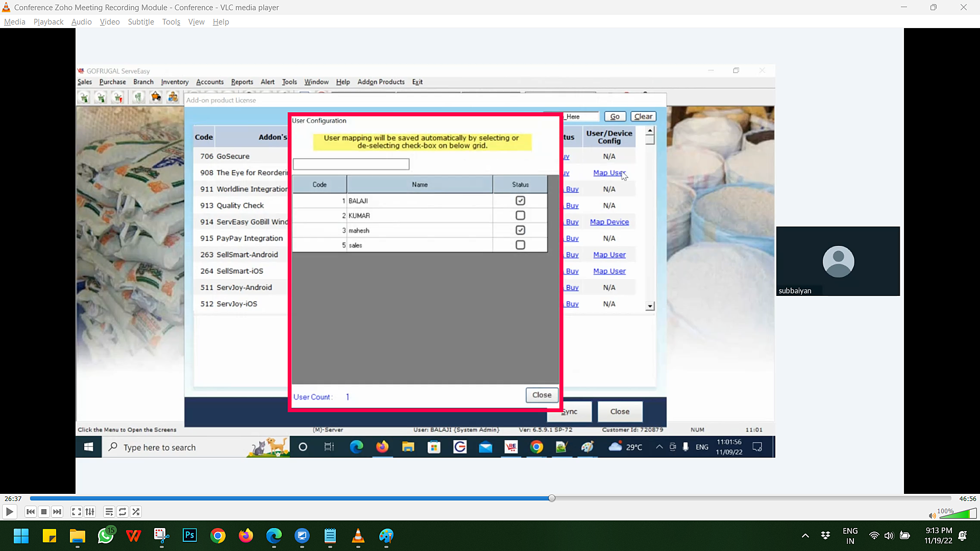Toggle random shuffle playback
Screen dimensions: 980x551
point(136,512)
